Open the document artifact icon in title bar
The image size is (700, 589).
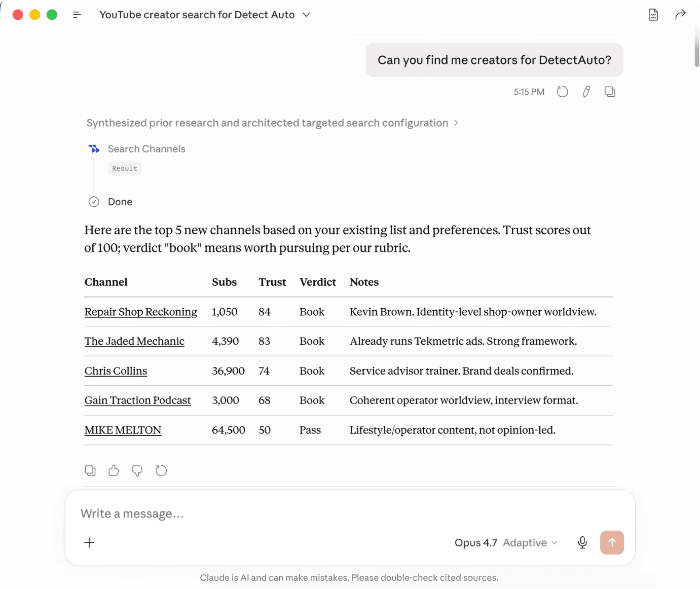point(653,15)
